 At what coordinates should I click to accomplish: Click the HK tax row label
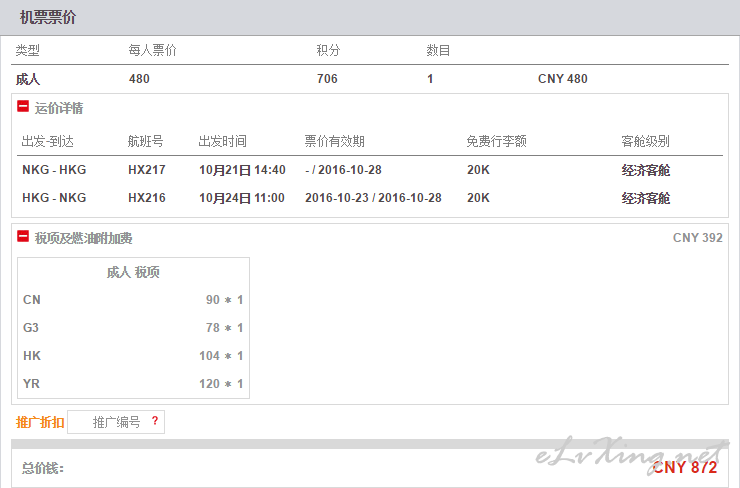(x=32, y=355)
